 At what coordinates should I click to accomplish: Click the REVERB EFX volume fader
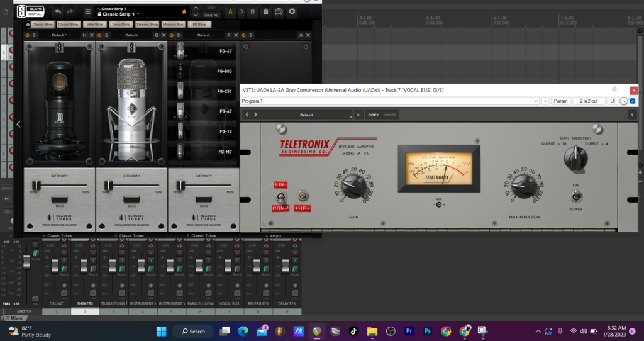257,266
